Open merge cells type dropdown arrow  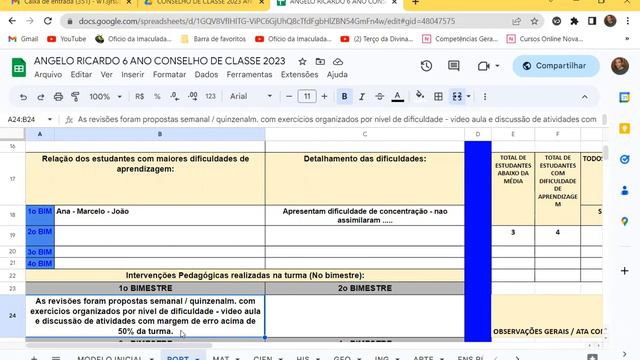[x=469, y=97]
